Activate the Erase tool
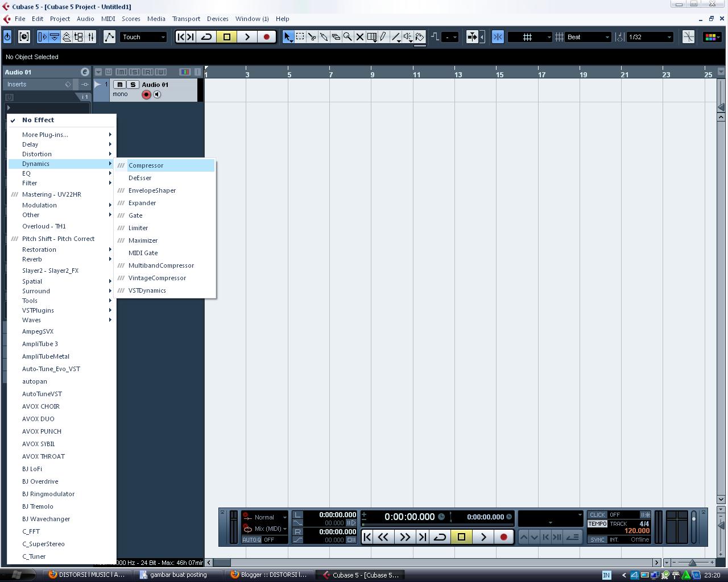Image resolution: width=728 pixels, height=582 pixels. point(336,37)
